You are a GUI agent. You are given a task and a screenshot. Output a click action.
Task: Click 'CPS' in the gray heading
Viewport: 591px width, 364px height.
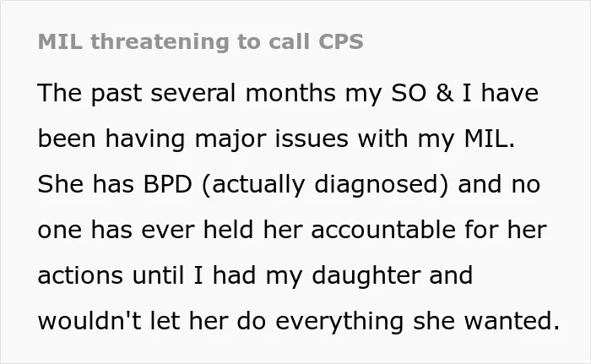pos(341,41)
